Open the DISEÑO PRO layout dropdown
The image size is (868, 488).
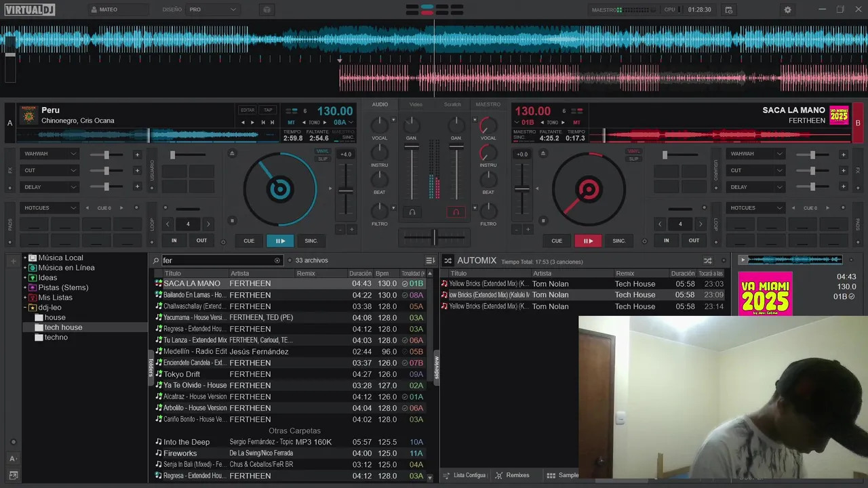[x=213, y=10]
